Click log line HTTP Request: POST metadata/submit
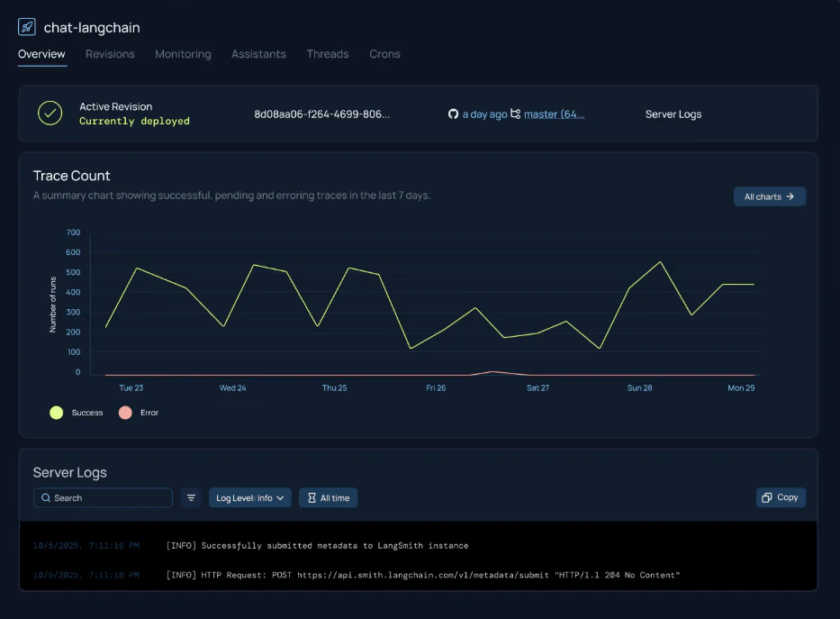The image size is (840, 619). point(422,575)
